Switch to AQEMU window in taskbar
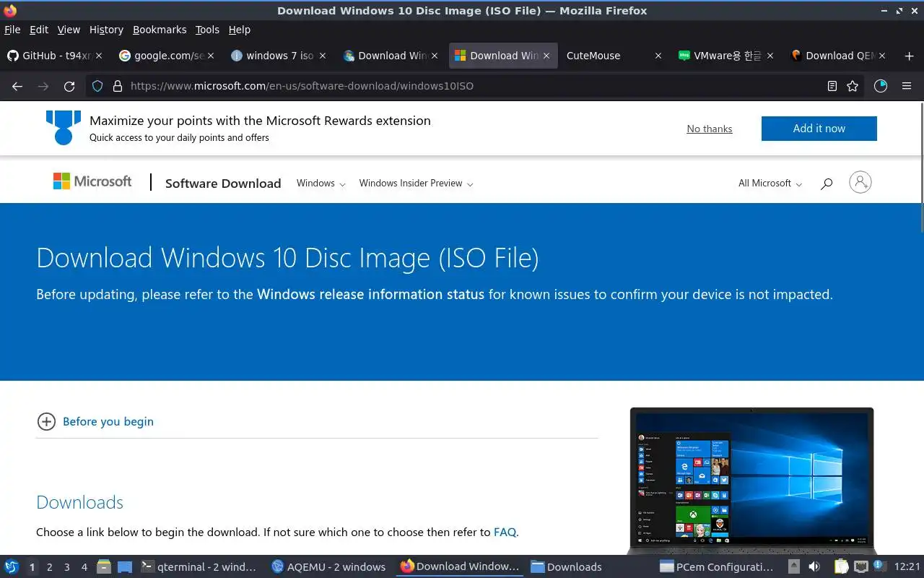 328,567
